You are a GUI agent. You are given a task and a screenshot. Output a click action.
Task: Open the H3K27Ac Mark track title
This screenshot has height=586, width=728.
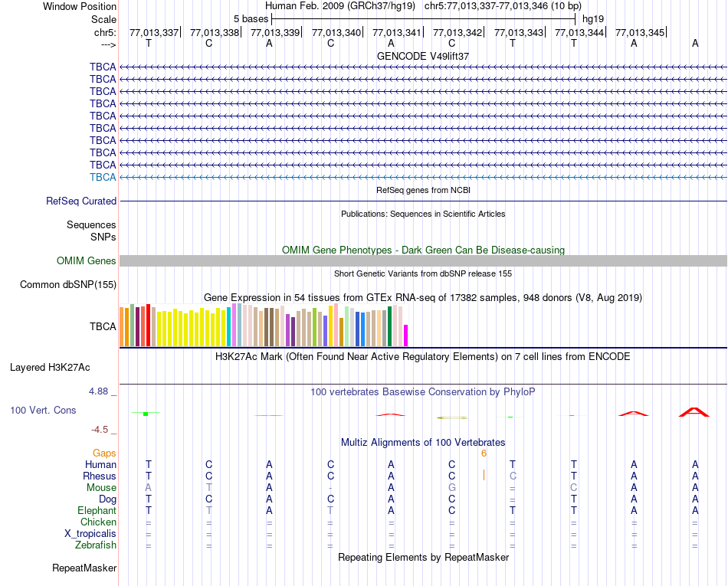click(423, 357)
